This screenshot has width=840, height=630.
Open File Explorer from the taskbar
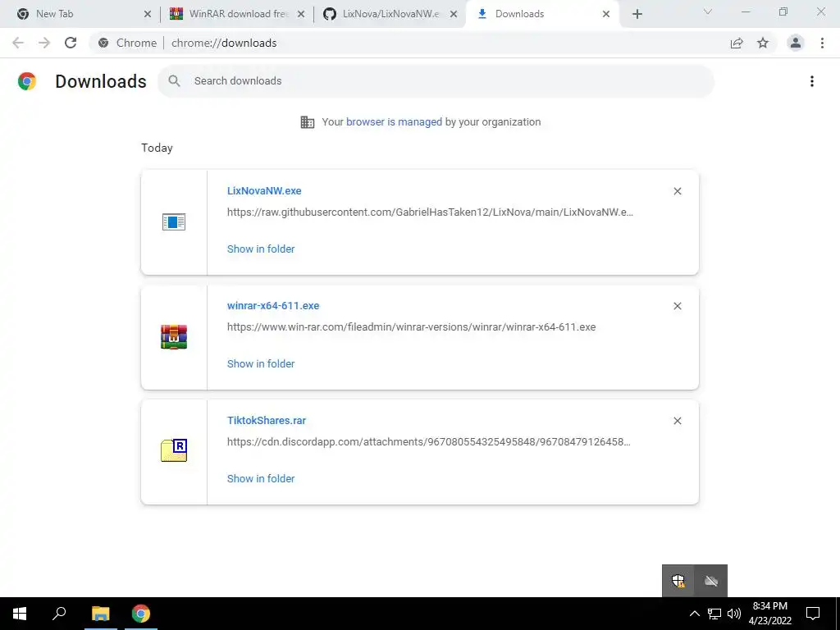click(x=100, y=614)
